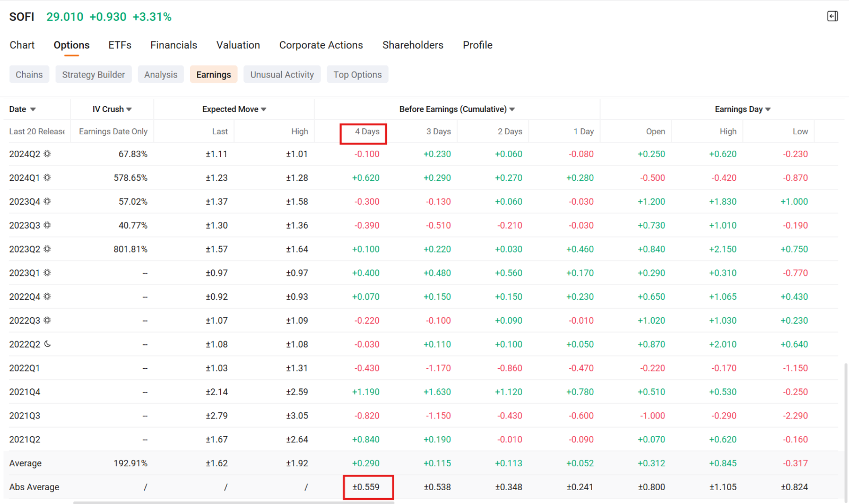Select the 2021Q4 row label
The height and width of the screenshot is (504, 849).
click(x=24, y=392)
